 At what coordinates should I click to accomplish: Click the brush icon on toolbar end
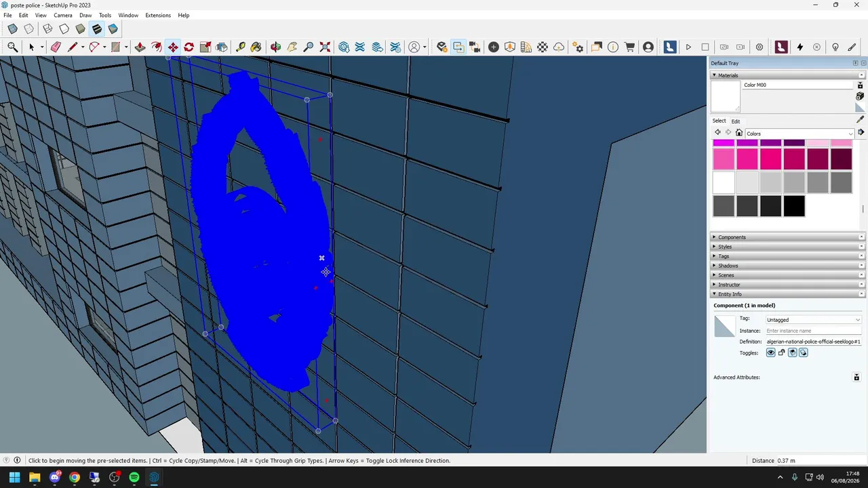pyautogui.click(x=852, y=47)
